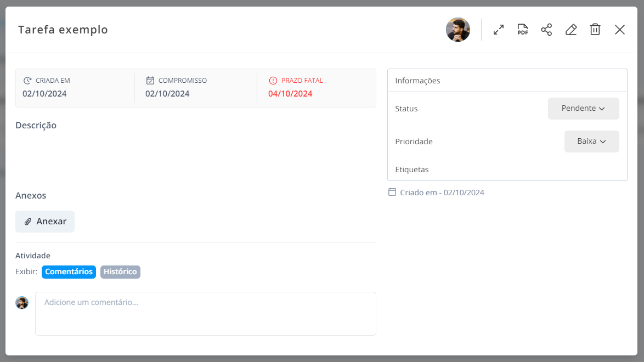The height and width of the screenshot is (362, 644).
Task: Click the Etiquetas label
Action: pos(412,169)
